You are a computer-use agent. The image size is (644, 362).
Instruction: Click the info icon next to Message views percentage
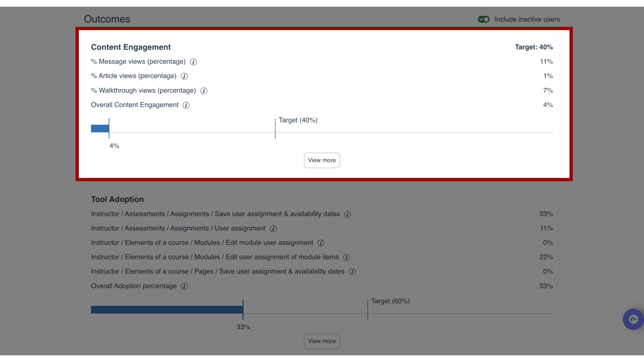click(193, 61)
